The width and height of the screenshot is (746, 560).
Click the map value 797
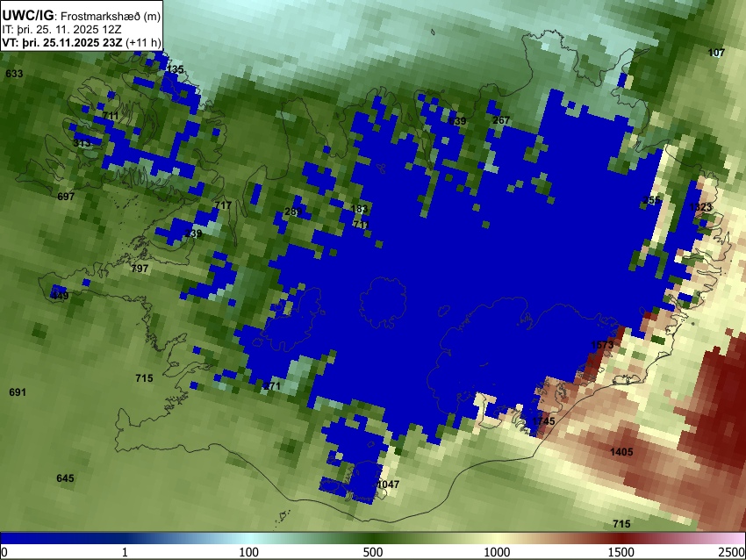pyautogui.click(x=140, y=269)
